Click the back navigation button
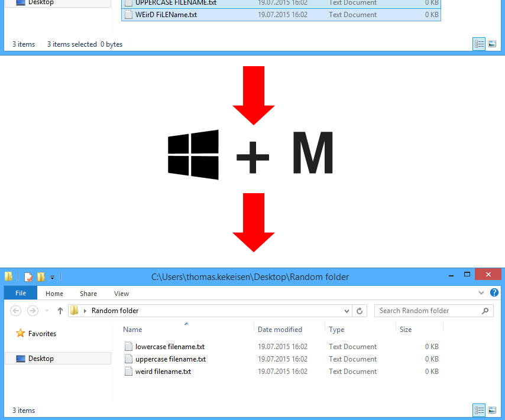Image resolution: width=505 pixels, height=420 pixels. pyautogui.click(x=15, y=311)
